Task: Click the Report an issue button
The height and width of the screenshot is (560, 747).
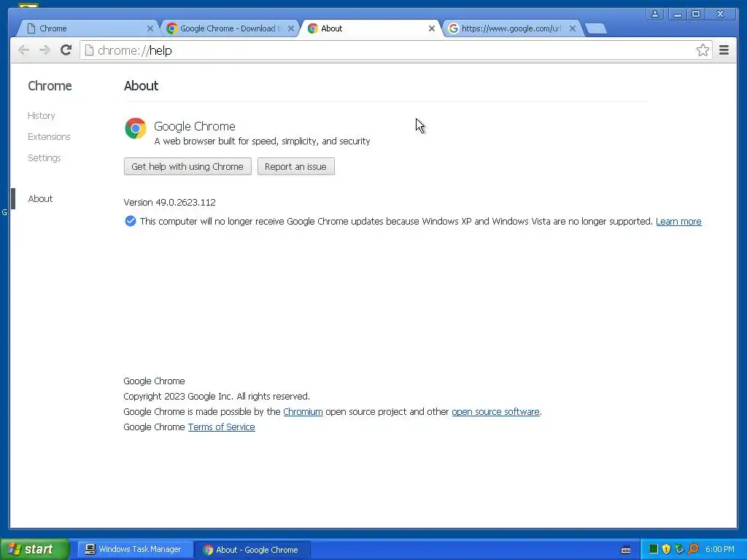Action: pos(296,167)
